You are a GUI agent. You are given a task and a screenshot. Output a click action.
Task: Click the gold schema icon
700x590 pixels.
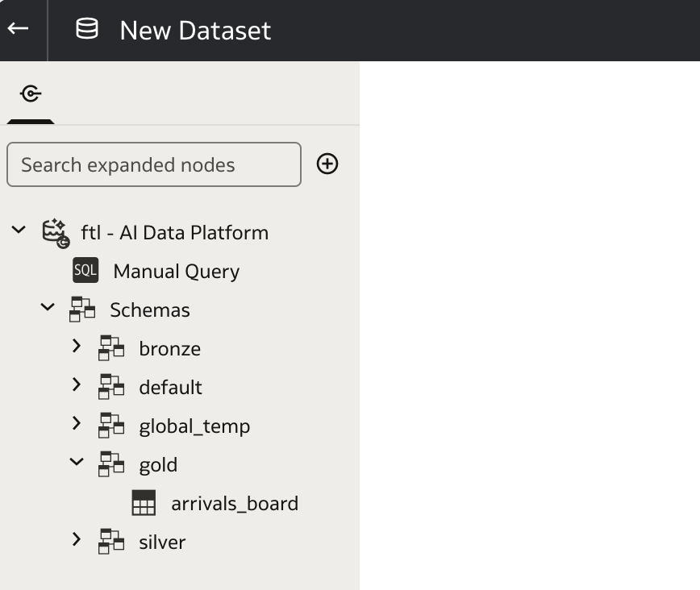click(x=111, y=463)
